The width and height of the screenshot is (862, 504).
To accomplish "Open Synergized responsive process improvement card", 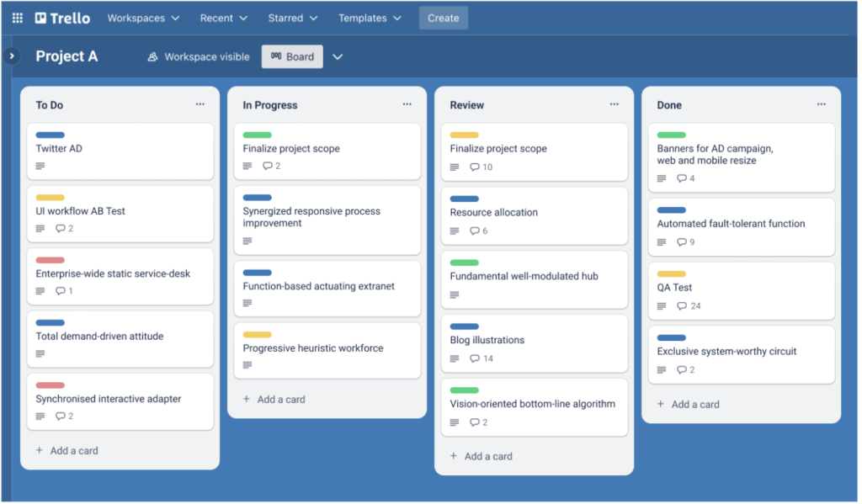I will [327, 220].
